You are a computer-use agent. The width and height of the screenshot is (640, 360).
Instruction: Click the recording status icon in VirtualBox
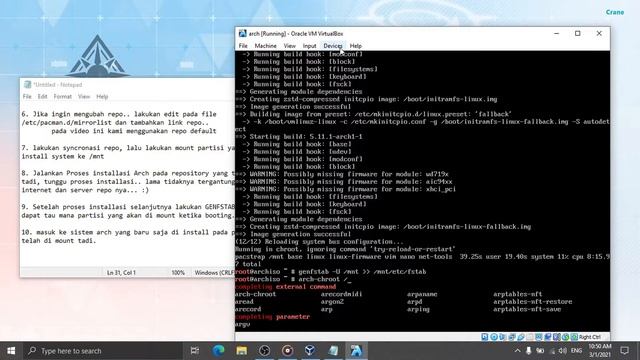(x=548, y=337)
